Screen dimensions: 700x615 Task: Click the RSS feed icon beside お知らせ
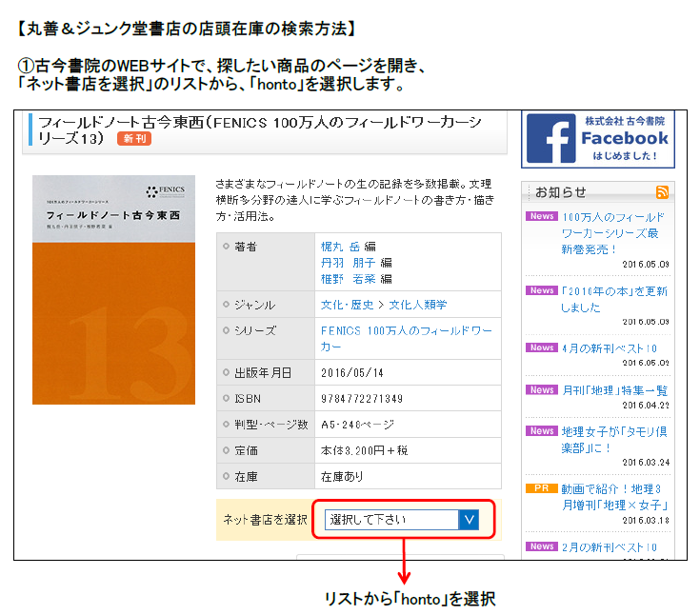coord(662,192)
